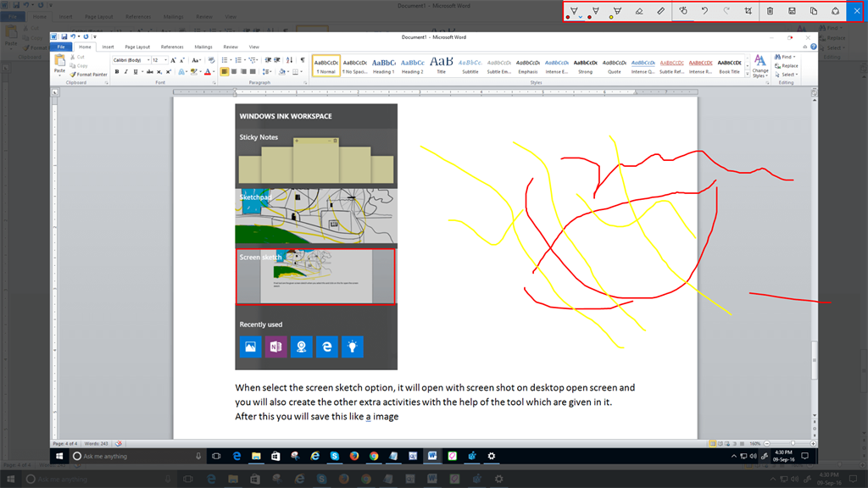
Task: Toggle Subscript in front Word ribbon
Action: (159, 72)
